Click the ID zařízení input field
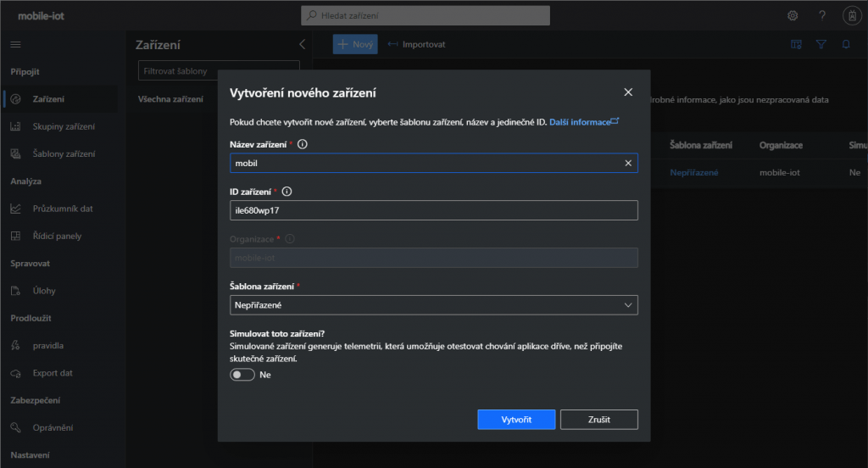 (433, 210)
